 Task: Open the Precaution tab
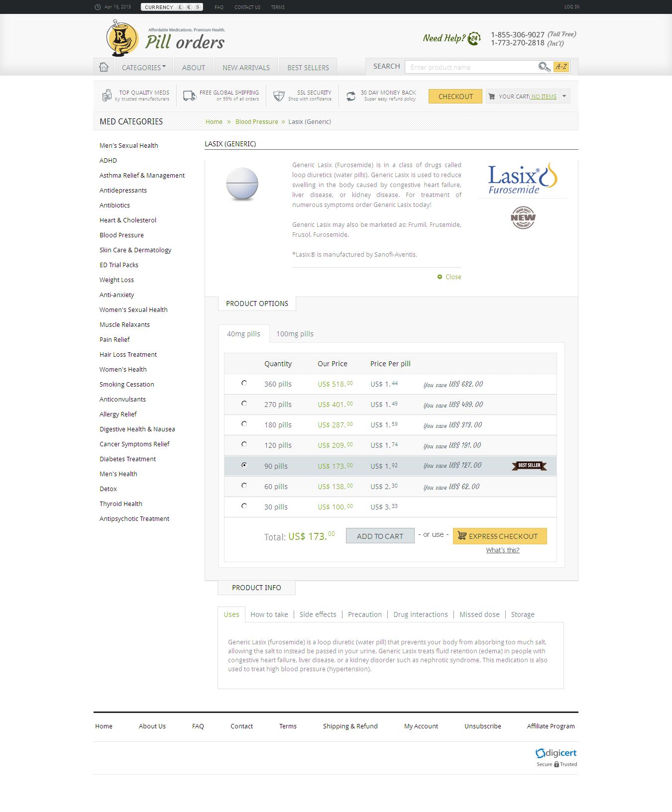click(365, 614)
